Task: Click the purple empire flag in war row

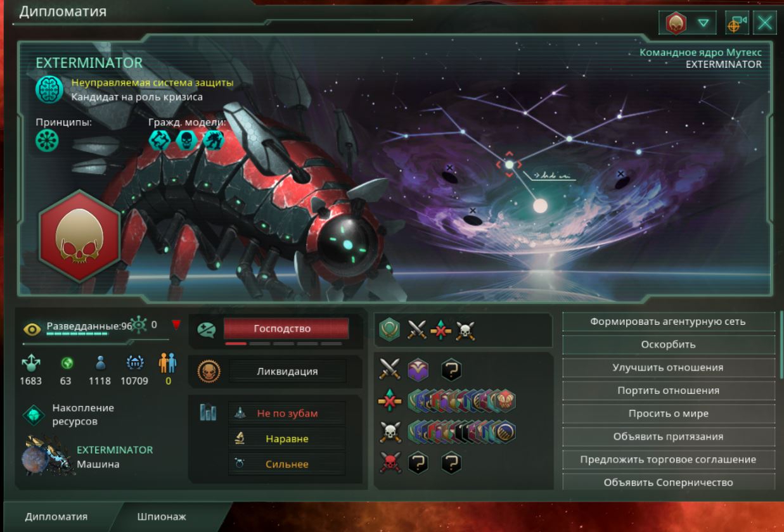Action: [x=419, y=369]
